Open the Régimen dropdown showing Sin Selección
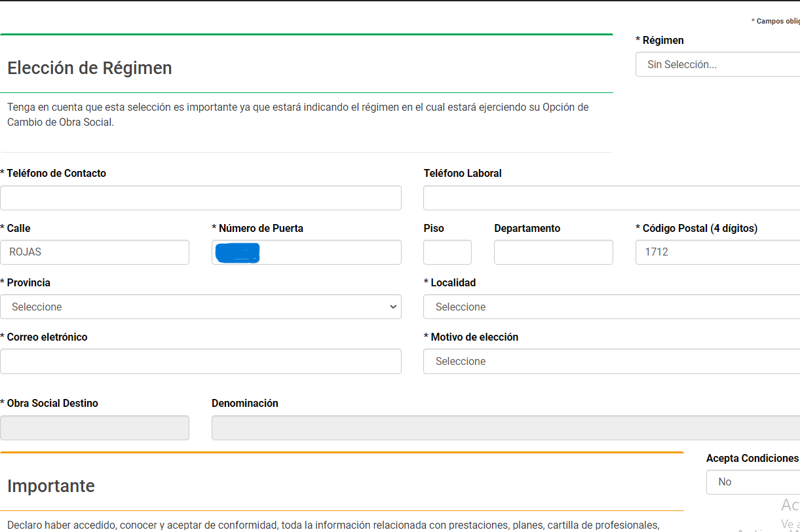 tap(717, 65)
